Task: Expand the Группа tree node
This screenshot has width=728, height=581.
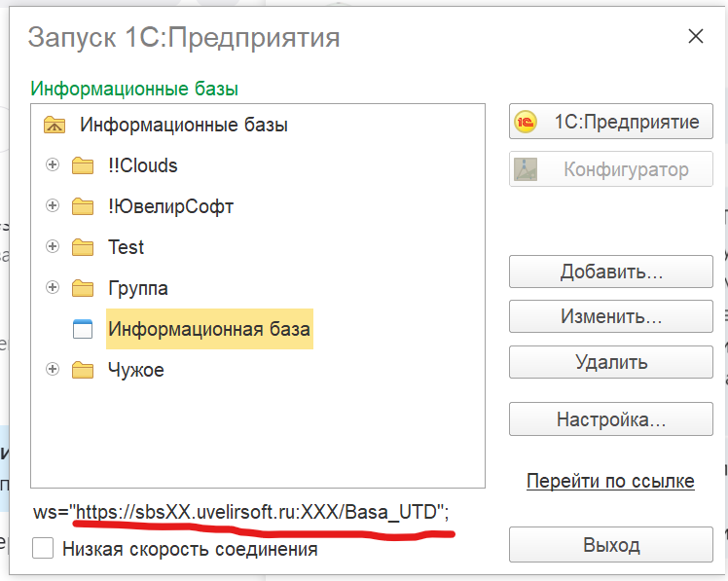Action: (x=54, y=288)
